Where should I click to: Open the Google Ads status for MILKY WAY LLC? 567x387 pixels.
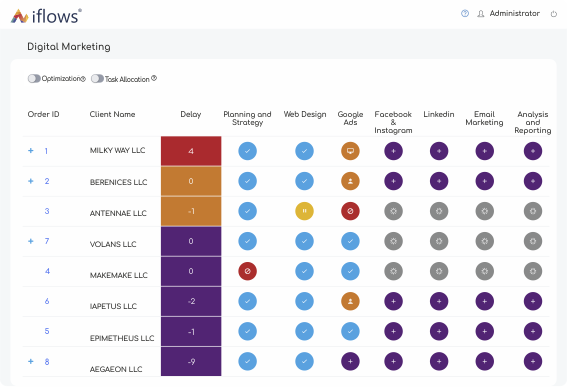click(x=350, y=151)
